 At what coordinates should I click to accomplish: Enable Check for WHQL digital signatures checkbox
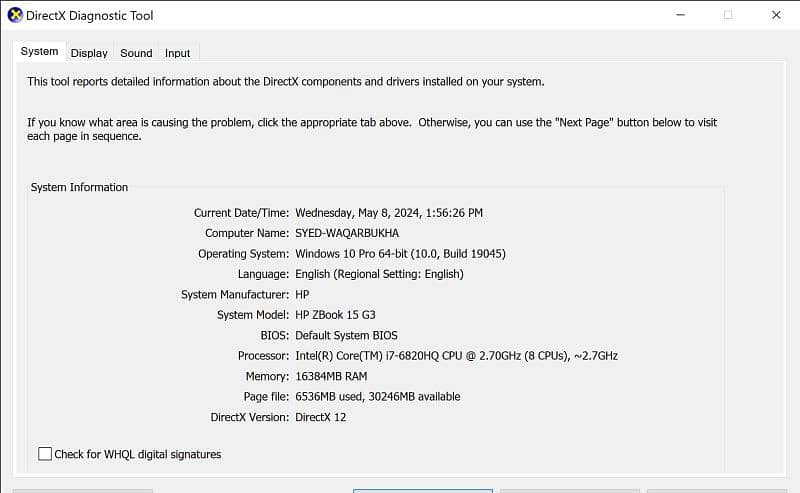(x=45, y=454)
